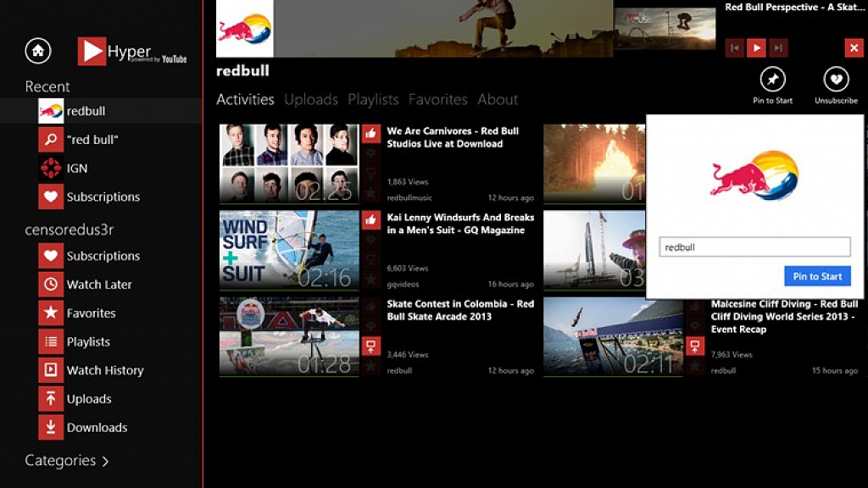Open the forest fire video thumbnail
Screen dimensions: 868x488
594,164
